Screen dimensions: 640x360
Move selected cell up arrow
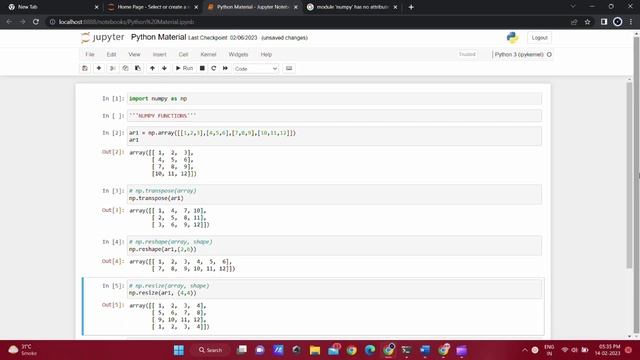[x=152, y=68]
